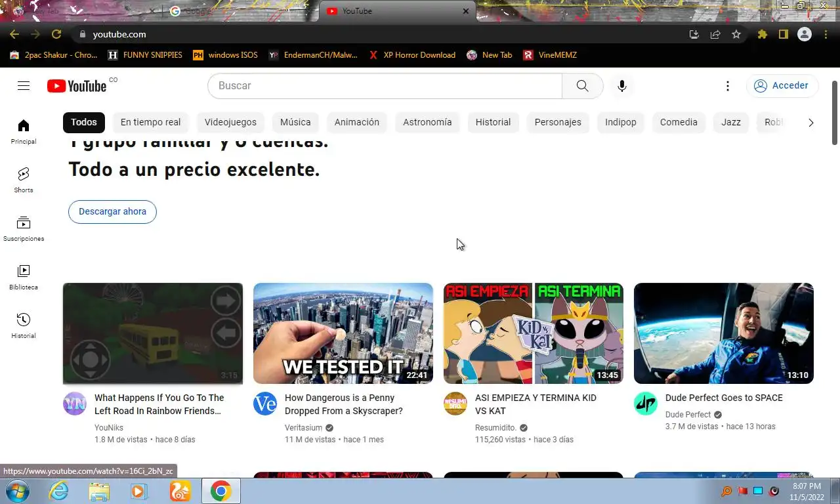Select the Astronomía chip
This screenshot has width=840, height=504.
(x=427, y=122)
